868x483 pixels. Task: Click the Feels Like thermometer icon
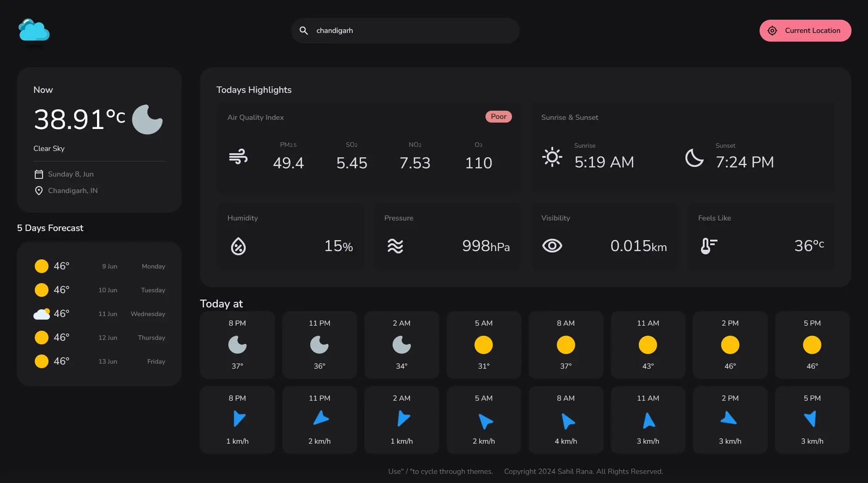pyautogui.click(x=708, y=246)
